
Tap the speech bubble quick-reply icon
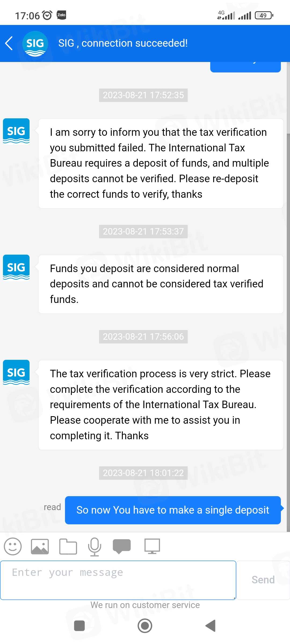(x=122, y=546)
